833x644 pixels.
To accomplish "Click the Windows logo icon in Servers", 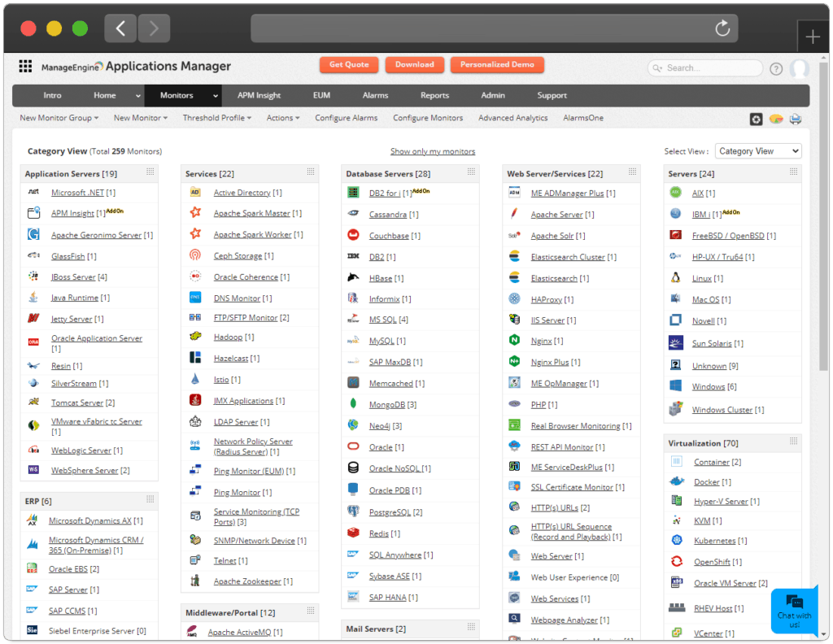I will (x=675, y=386).
